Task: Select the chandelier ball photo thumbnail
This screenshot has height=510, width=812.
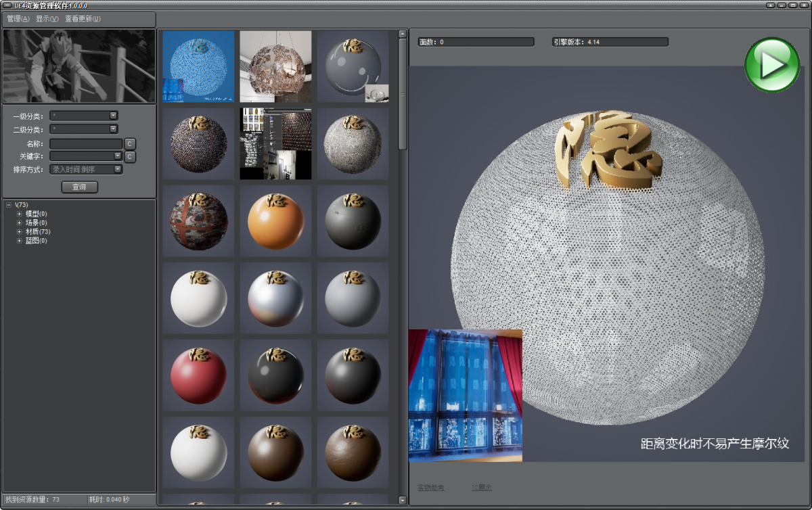Action: [276, 66]
